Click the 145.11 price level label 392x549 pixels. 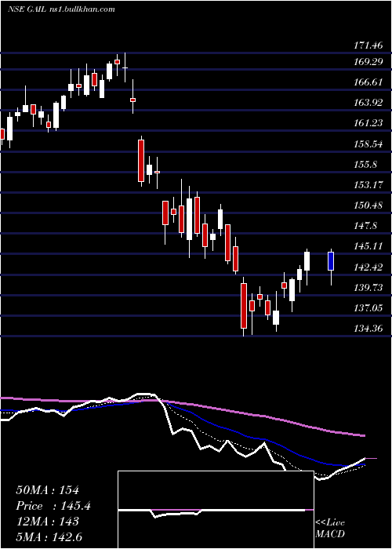click(x=368, y=246)
